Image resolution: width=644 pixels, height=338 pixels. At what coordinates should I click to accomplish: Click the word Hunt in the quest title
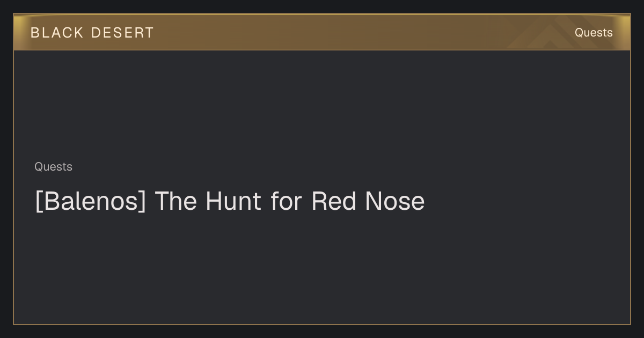[x=233, y=201]
